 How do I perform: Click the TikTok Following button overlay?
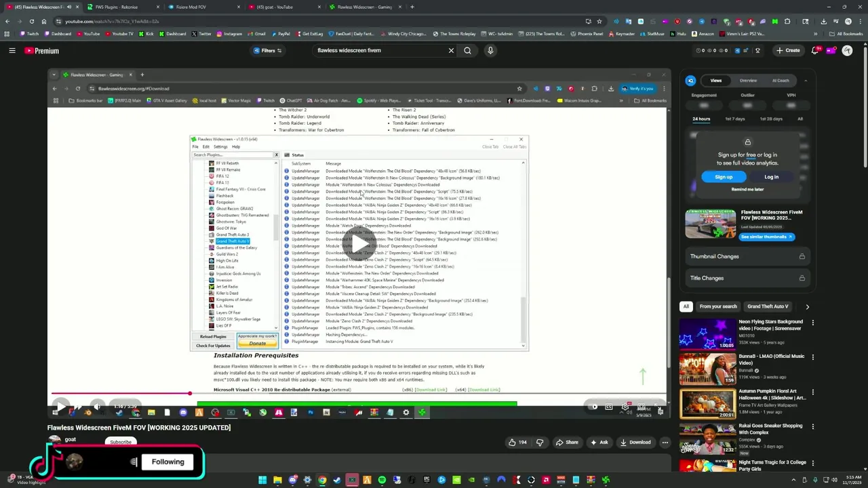[x=167, y=462]
